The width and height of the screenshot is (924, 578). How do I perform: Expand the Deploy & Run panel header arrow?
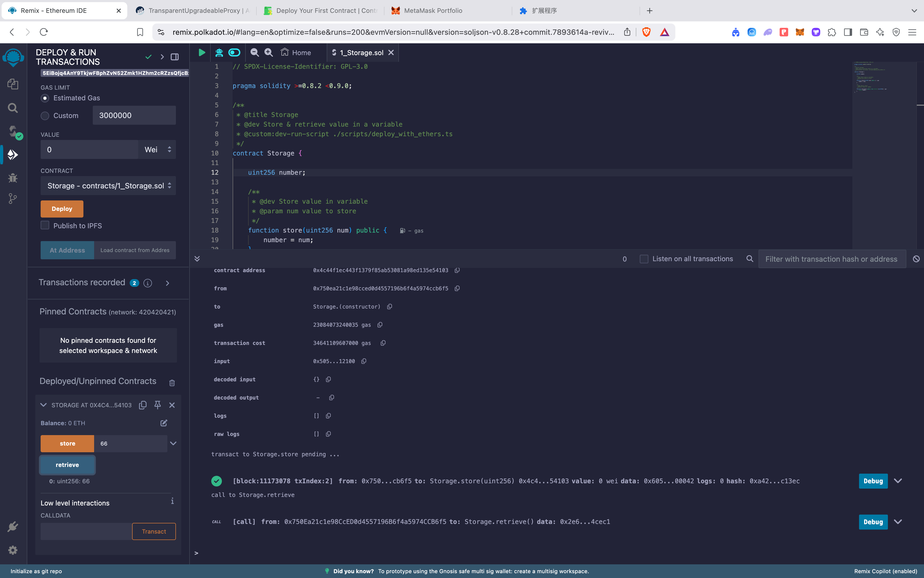162,57
